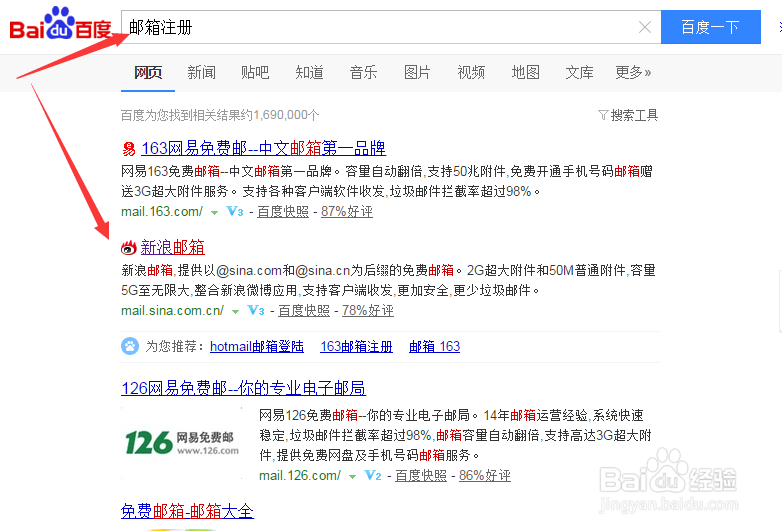782x531 pixels.
Task: Click the 126 网易免费邮 thumbnail image
Action: coord(182,443)
